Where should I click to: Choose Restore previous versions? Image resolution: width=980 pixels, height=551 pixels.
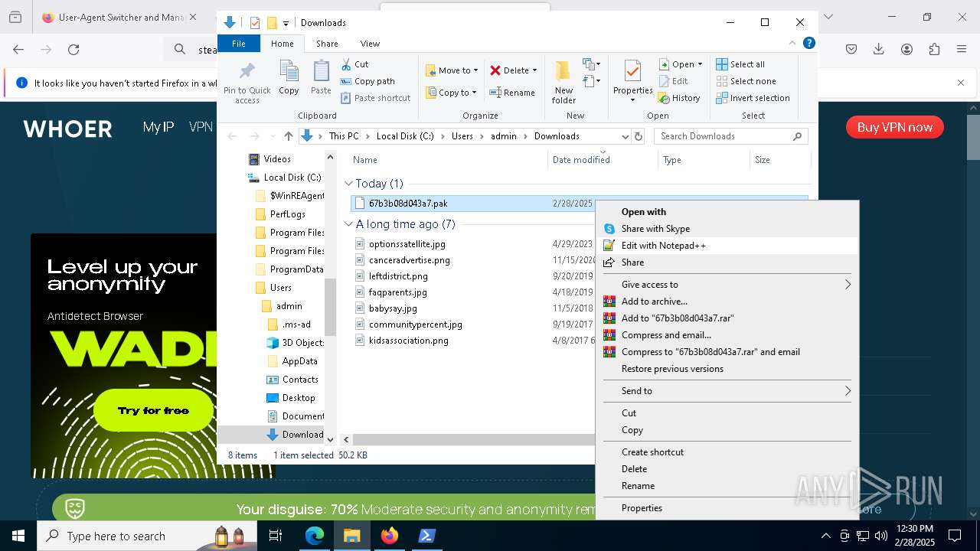(727, 369)
